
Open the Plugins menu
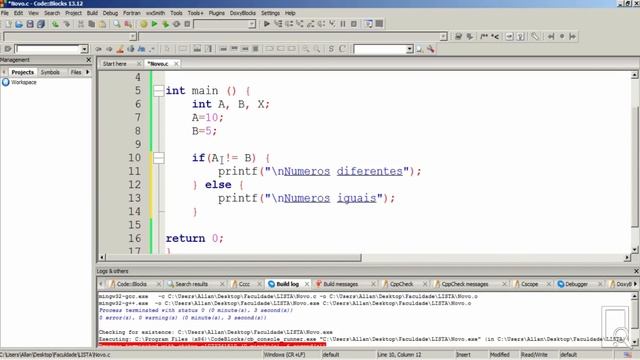coord(217,13)
